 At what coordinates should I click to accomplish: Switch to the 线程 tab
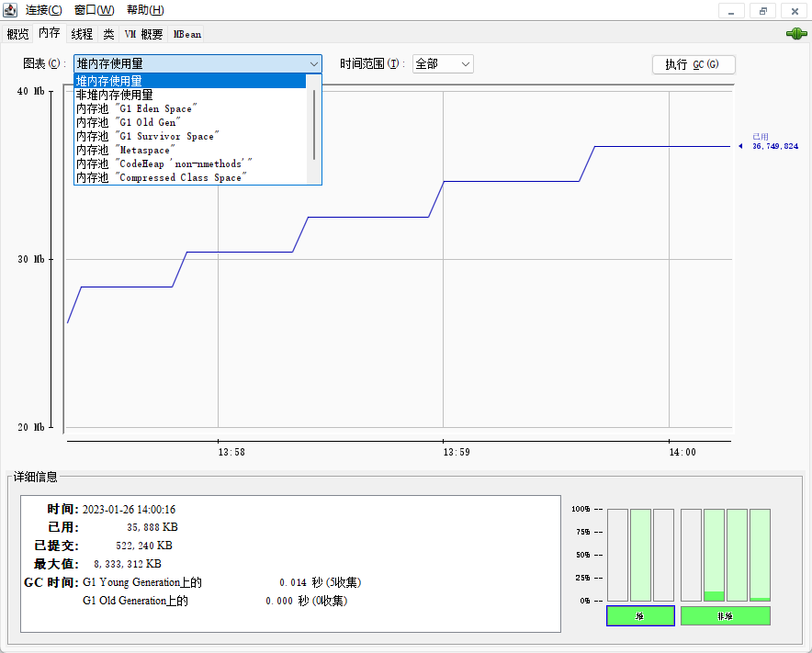(x=82, y=34)
